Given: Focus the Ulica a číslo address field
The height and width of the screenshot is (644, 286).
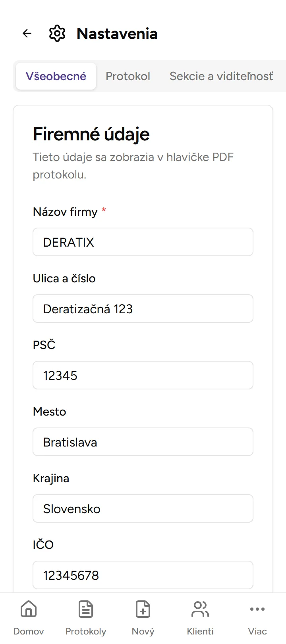Looking at the screenshot, I should coord(143,309).
